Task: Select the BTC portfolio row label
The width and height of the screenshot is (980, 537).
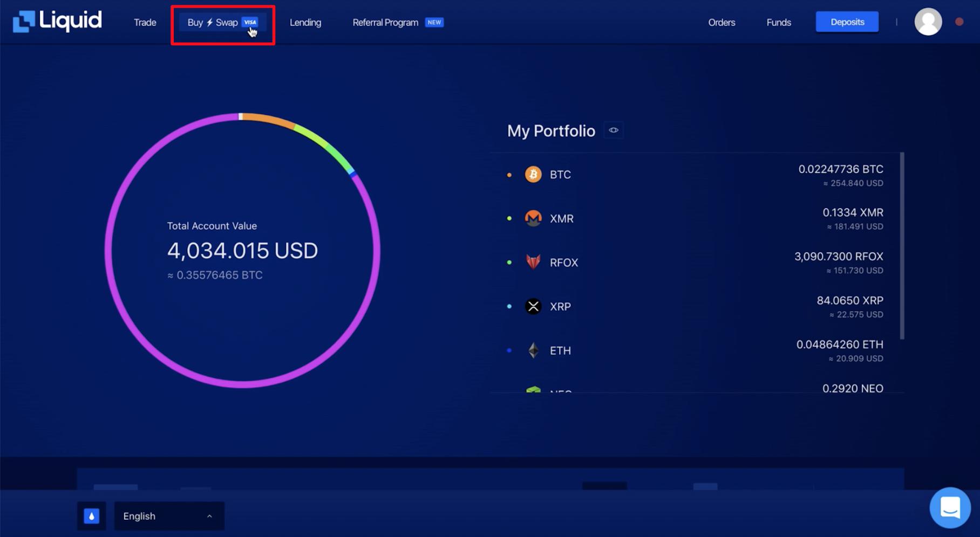Action: coord(560,175)
